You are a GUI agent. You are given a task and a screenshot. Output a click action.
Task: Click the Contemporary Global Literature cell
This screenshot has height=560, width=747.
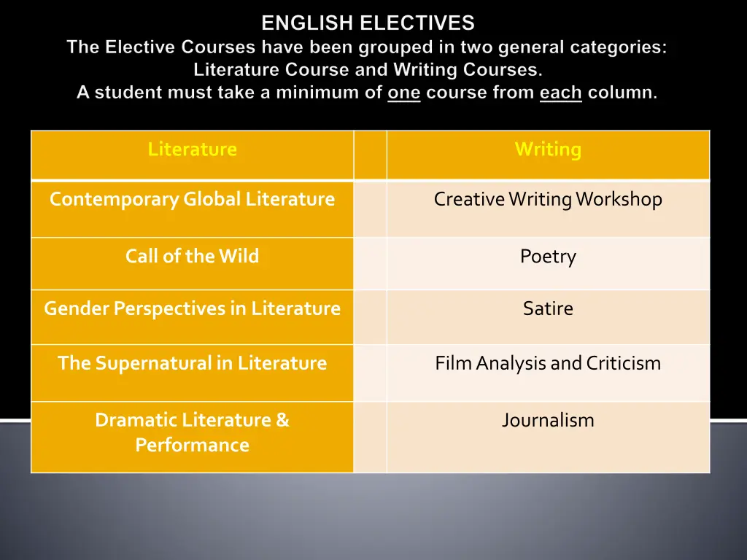tap(192, 199)
